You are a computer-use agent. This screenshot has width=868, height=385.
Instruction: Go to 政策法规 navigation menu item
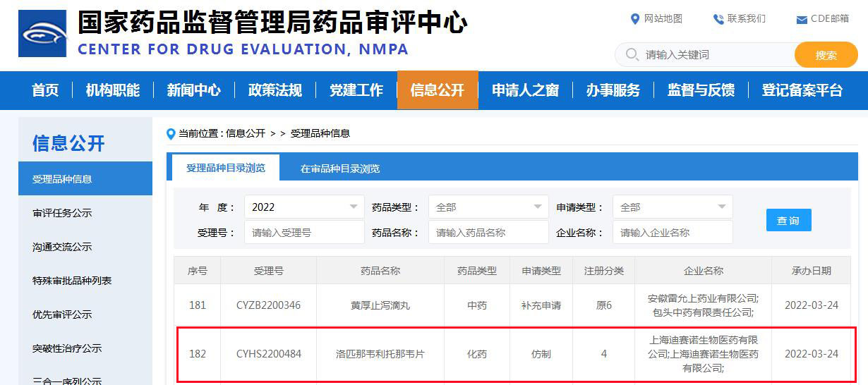click(x=275, y=90)
